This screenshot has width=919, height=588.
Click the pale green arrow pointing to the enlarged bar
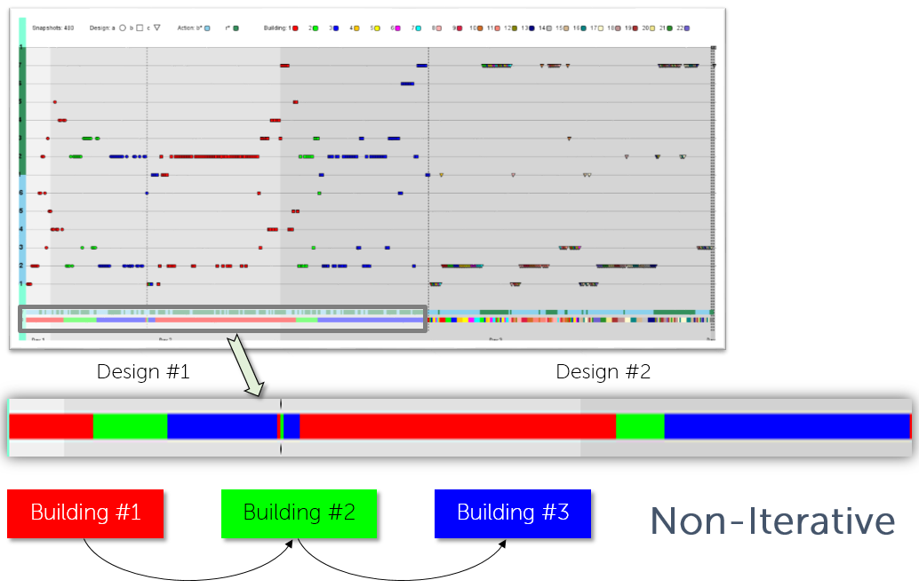pyautogui.click(x=245, y=365)
